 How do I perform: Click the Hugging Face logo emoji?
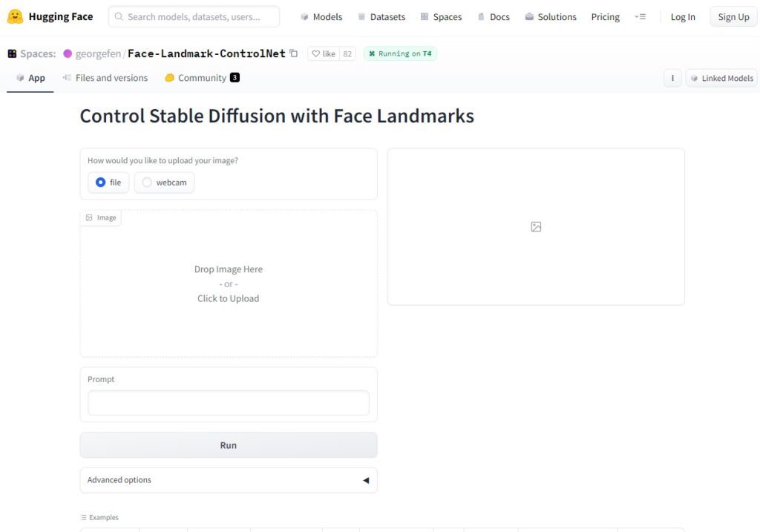[14, 16]
